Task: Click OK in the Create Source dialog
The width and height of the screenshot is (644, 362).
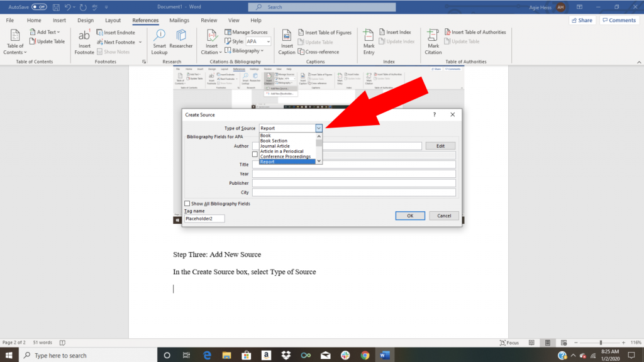Action: point(410,216)
